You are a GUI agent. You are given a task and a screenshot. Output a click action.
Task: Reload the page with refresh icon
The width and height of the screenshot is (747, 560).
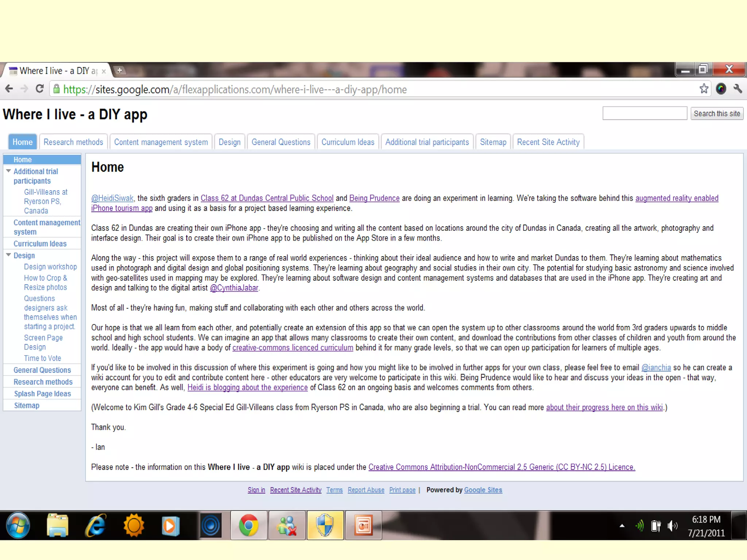(39, 89)
